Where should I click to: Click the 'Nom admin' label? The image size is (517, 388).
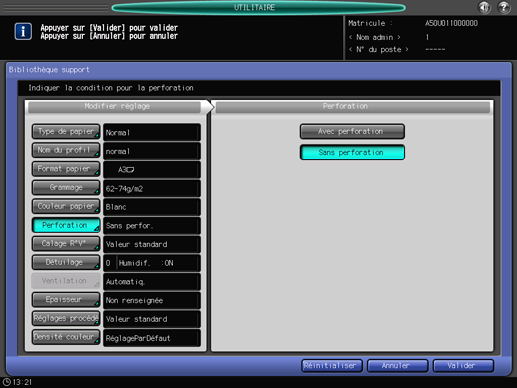tap(375, 37)
